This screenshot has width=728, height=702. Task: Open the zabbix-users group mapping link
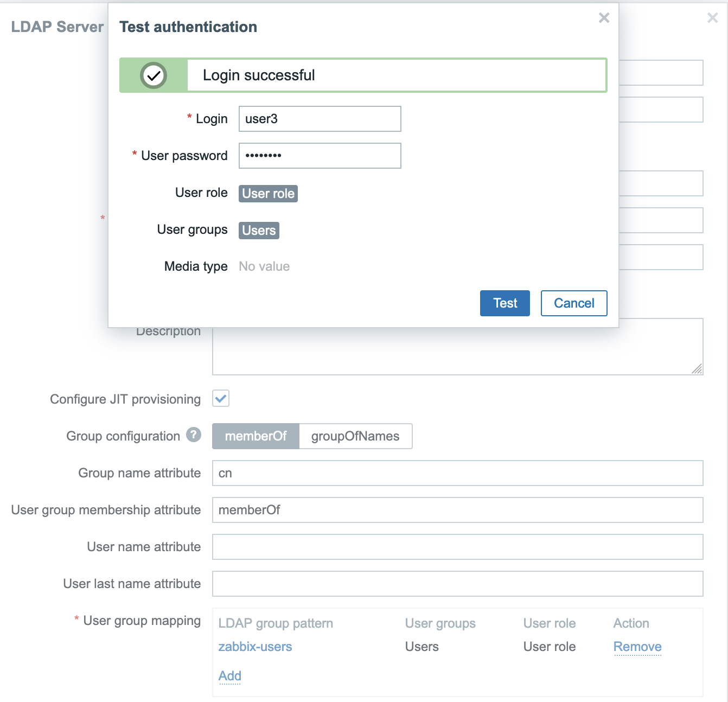pos(255,647)
